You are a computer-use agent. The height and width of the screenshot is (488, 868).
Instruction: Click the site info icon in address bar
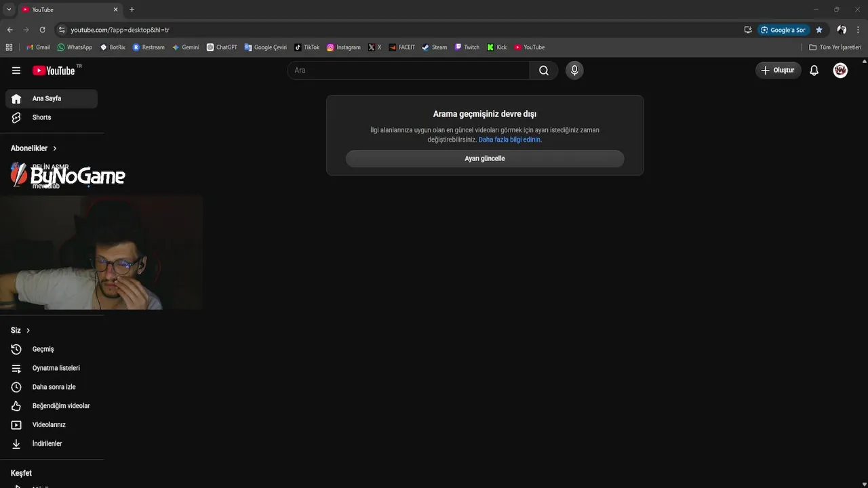[x=62, y=30]
